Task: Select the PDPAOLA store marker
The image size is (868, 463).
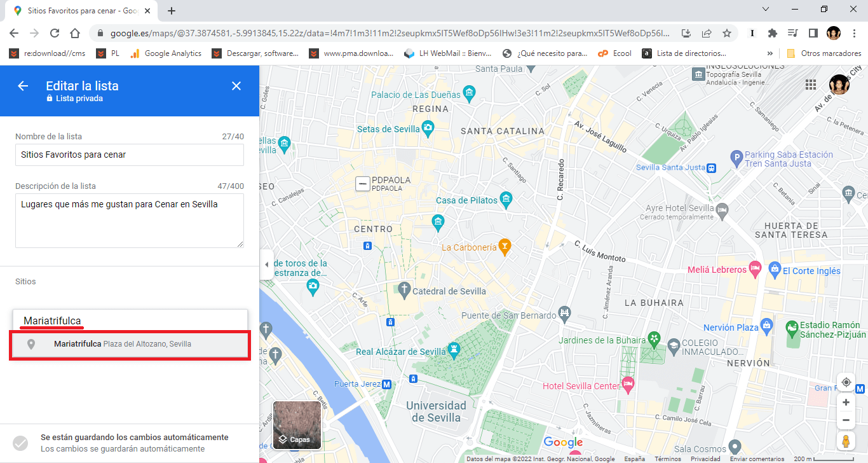Action: tap(362, 183)
